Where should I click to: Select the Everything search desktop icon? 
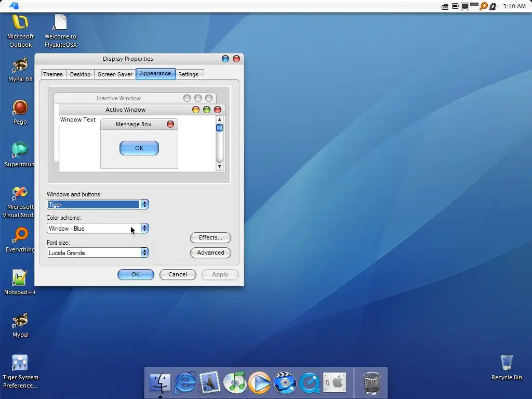pyautogui.click(x=20, y=240)
